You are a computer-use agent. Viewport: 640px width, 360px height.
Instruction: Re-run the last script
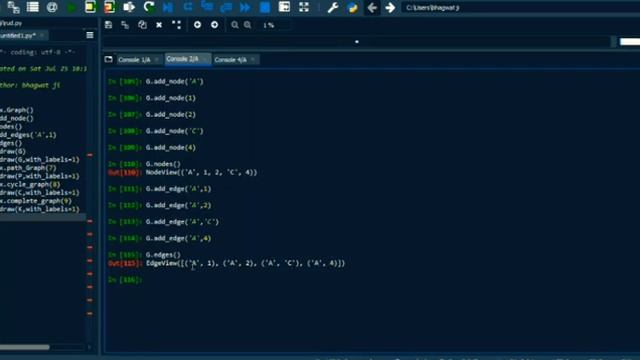point(149,7)
